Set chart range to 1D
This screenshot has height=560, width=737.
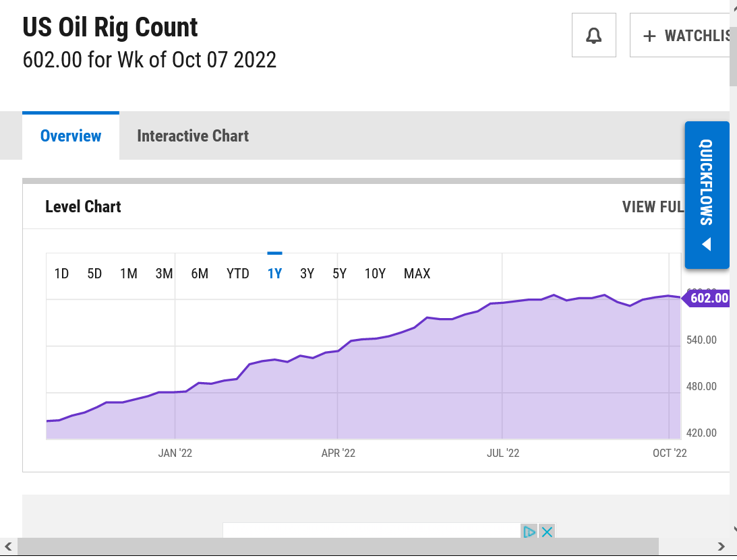point(61,274)
